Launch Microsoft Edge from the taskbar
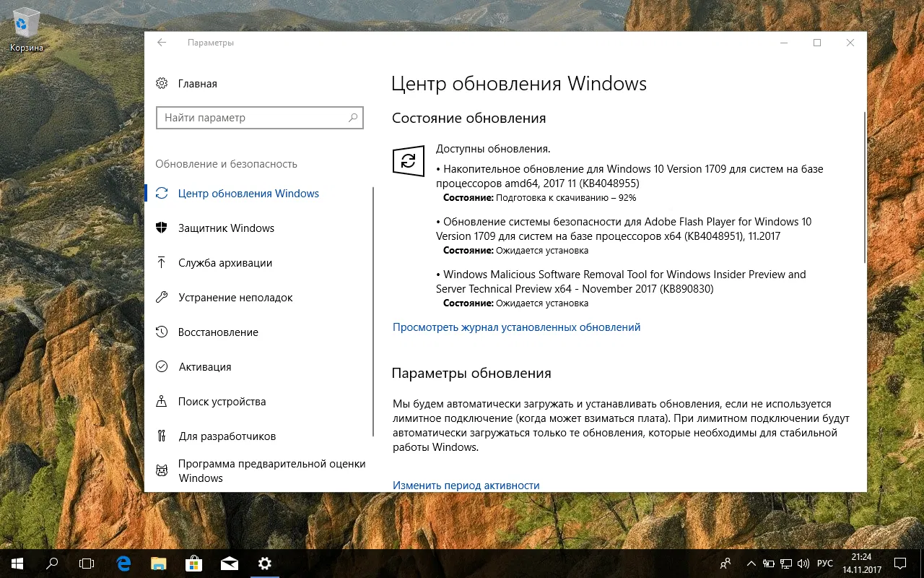The width and height of the screenshot is (924, 578). click(x=123, y=563)
